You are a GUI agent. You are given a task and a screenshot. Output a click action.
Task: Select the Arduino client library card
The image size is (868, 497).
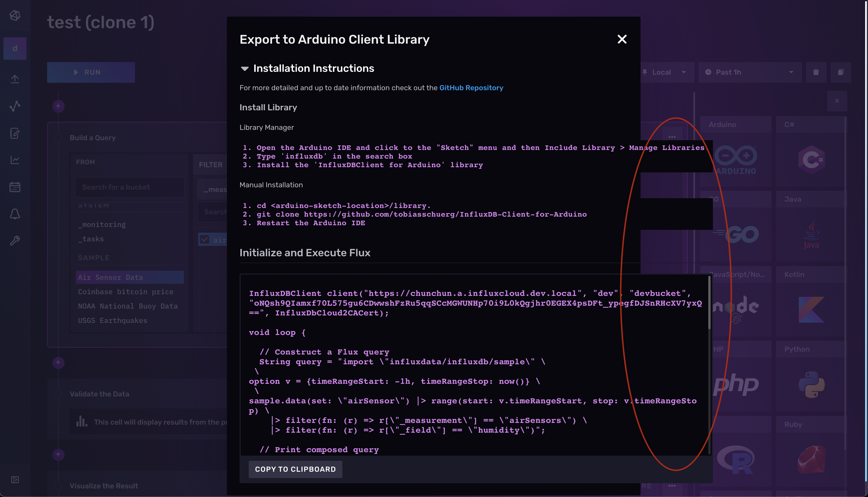coord(736,151)
